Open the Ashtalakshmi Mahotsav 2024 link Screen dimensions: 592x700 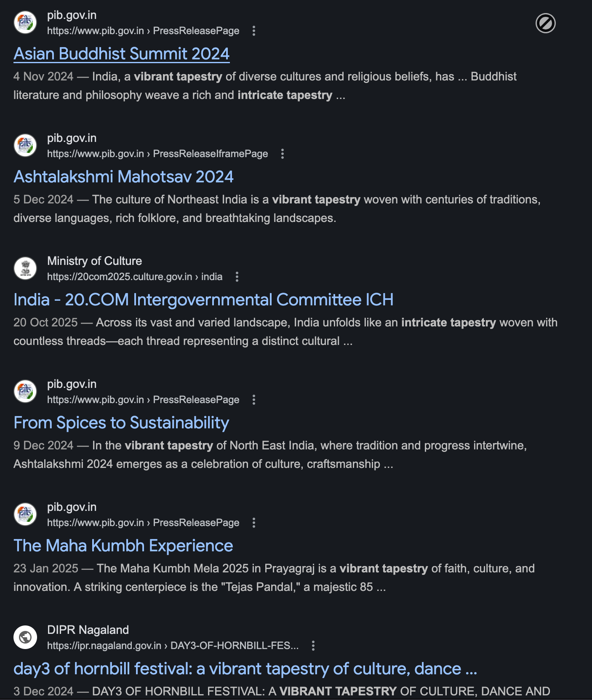[123, 177]
